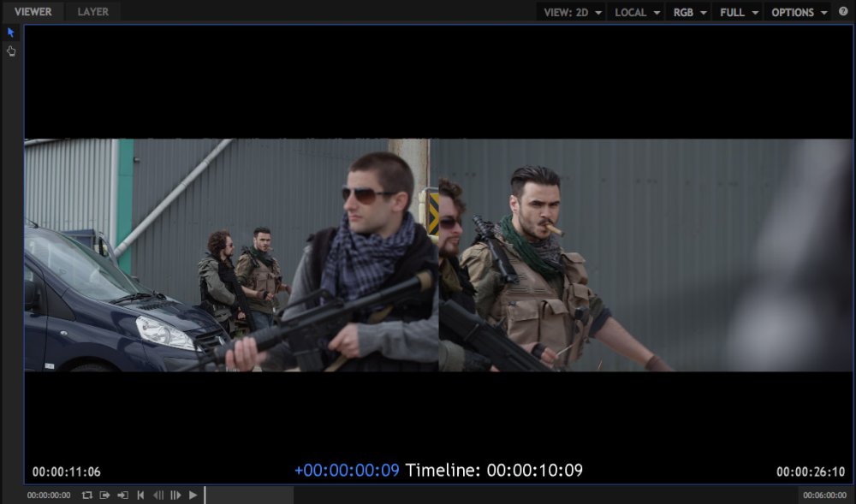856x504 pixels.
Task: Click the duration readout 00:06:00:00
Action: pyautogui.click(x=825, y=495)
